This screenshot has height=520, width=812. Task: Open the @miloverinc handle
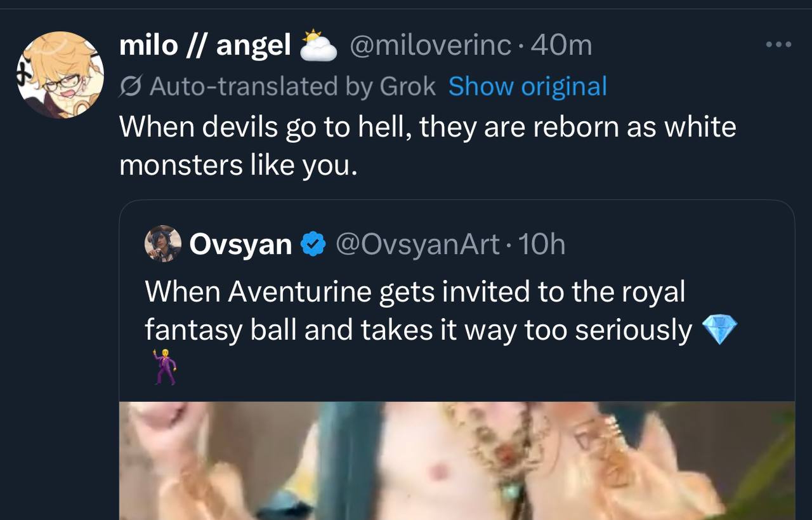(x=430, y=46)
